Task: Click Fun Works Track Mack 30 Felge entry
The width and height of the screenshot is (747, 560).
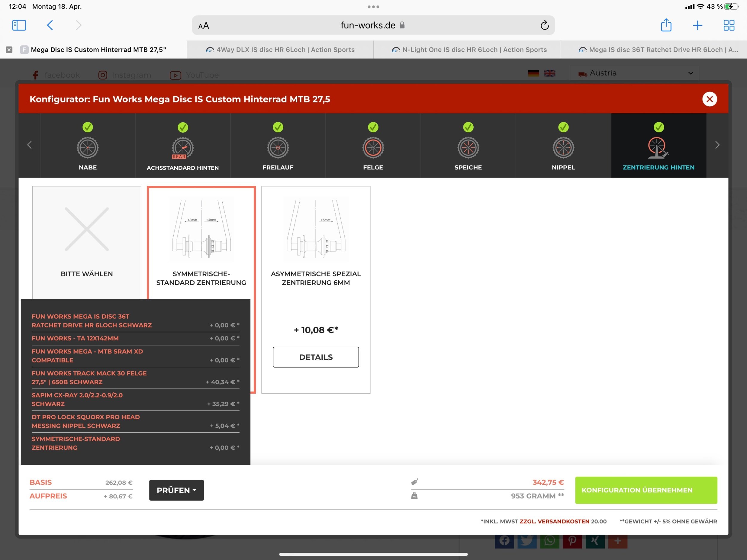Action: 135,378
